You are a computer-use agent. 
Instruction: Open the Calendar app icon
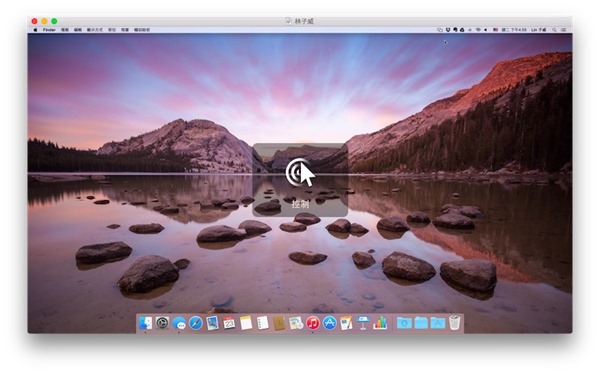pyautogui.click(x=229, y=324)
